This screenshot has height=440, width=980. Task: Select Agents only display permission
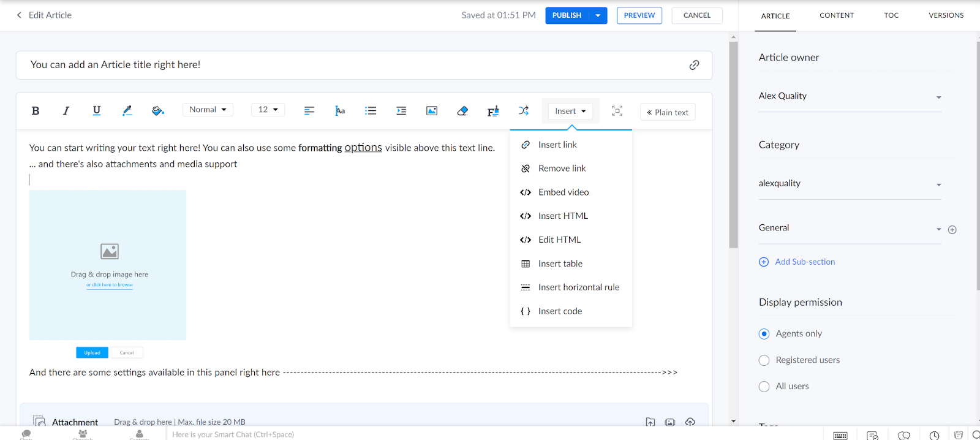[764, 334]
